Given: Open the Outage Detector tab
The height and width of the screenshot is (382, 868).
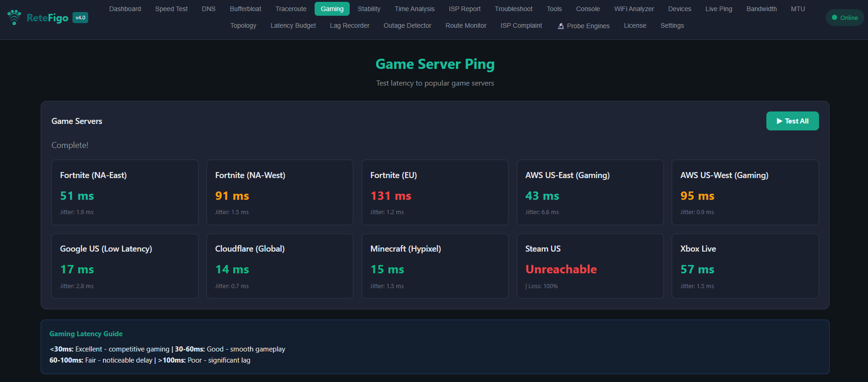Looking at the screenshot, I should click(407, 25).
